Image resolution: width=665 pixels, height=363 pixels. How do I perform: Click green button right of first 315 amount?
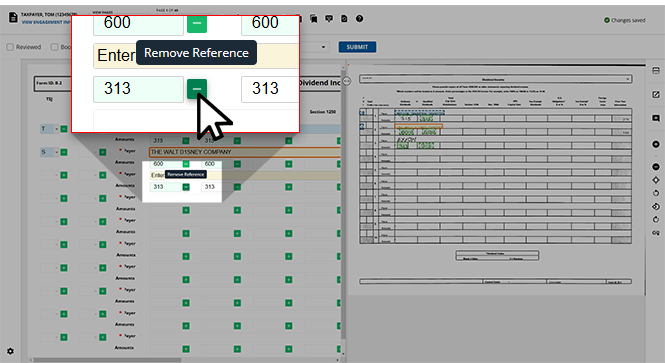pos(186,140)
